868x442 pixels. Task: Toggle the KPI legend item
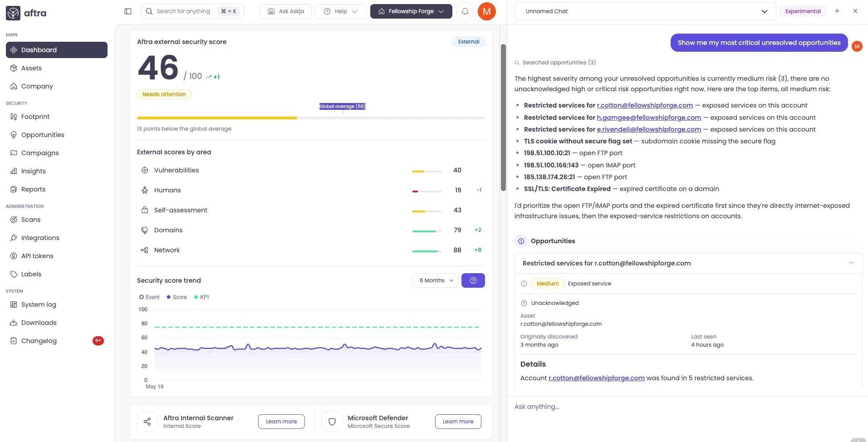click(x=201, y=297)
